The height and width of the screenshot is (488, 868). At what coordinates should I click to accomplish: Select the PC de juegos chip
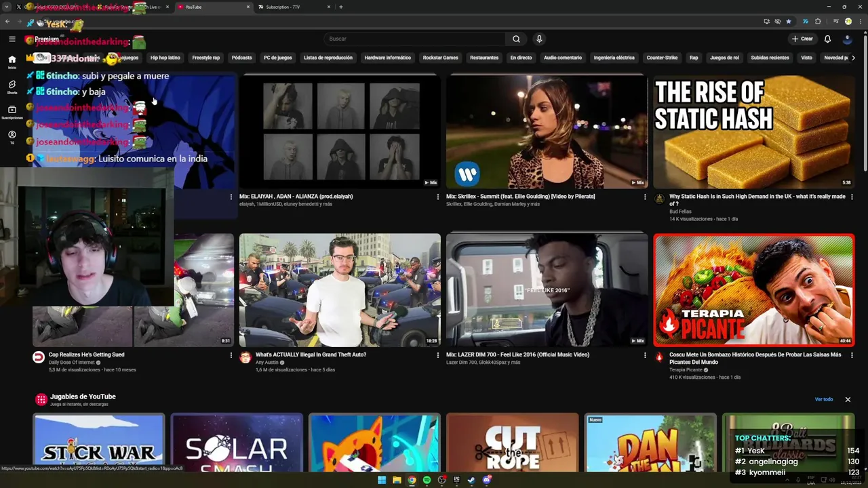278,58
